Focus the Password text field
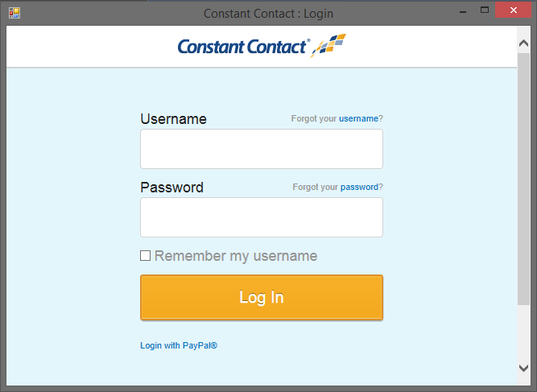The height and width of the screenshot is (392, 537). [261, 217]
